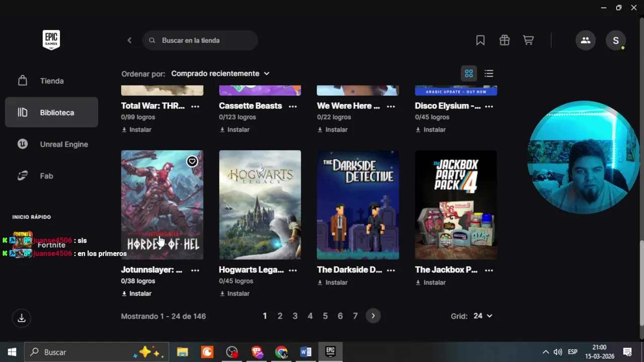Open the Windows Start menu
Viewport: 644px width, 362px height.
click(12, 352)
